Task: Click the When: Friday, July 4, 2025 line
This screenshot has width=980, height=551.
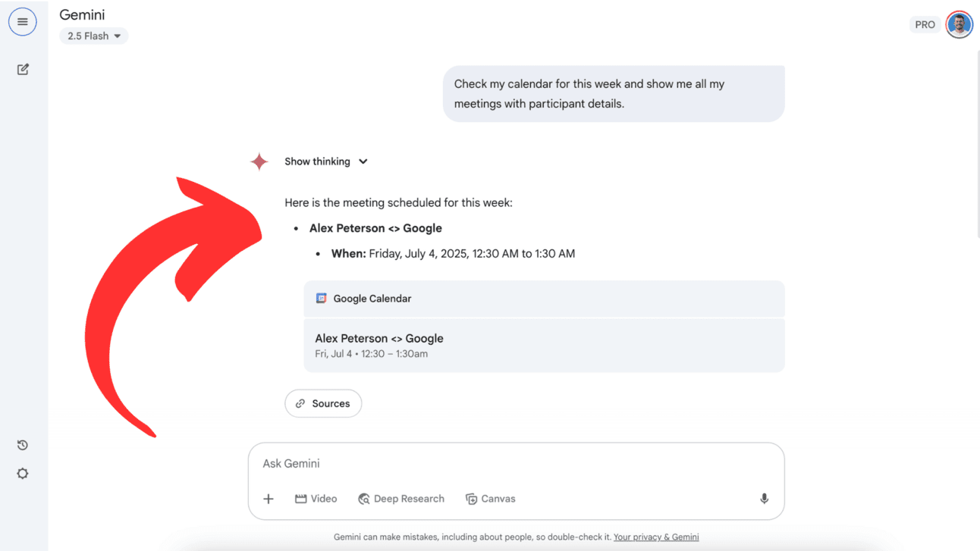Action: [x=453, y=254]
